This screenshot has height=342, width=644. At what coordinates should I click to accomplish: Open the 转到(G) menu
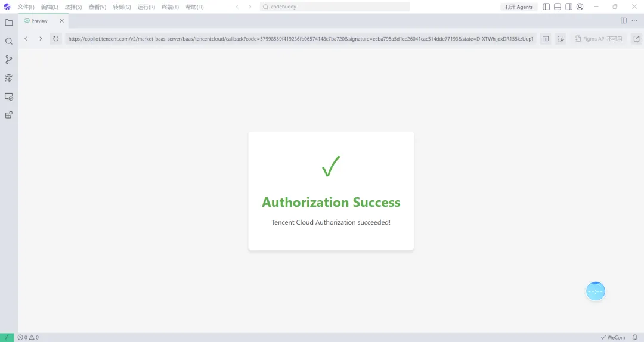coord(122,7)
